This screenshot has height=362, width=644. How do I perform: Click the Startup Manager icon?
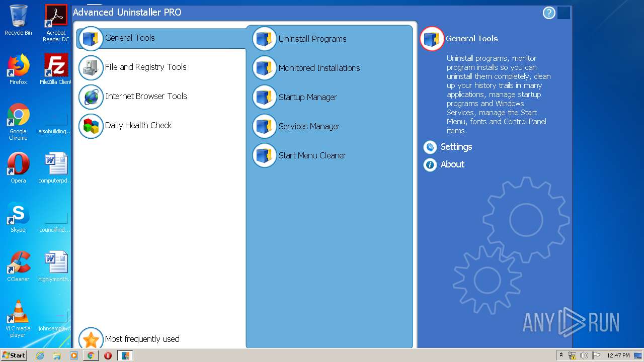point(265,97)
